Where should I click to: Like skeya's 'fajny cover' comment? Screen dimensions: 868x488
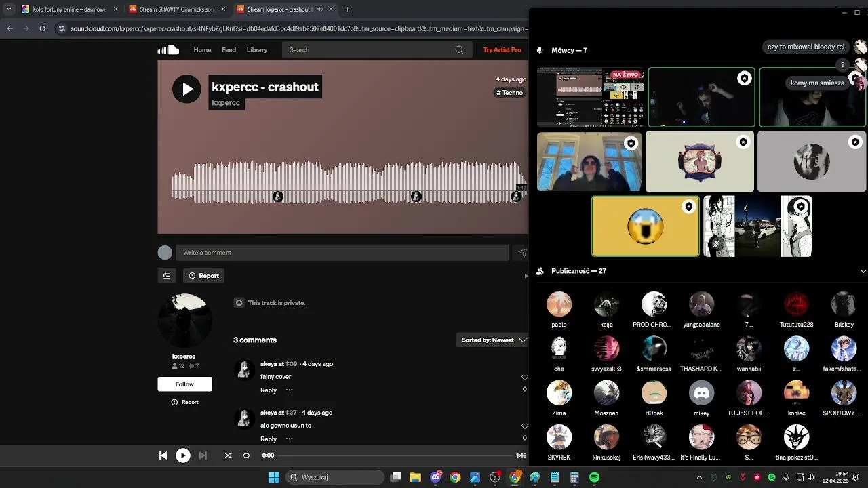pyautogui.click(x=524, y=378)
